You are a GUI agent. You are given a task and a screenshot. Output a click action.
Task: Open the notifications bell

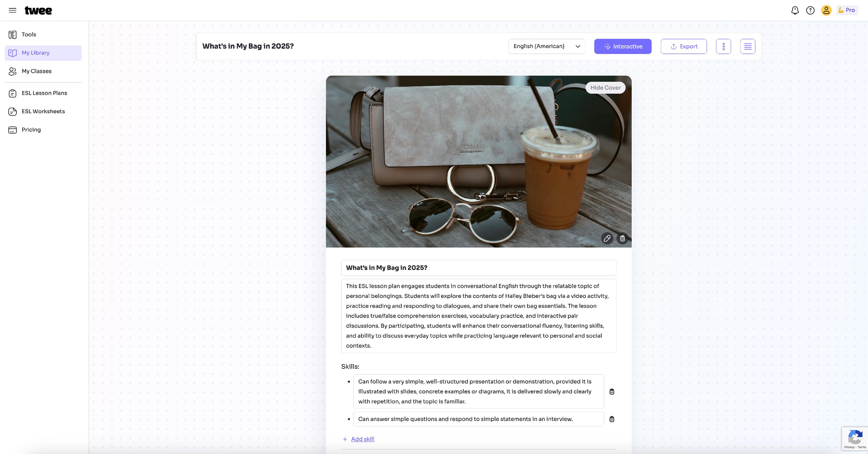tap(795, 10)
